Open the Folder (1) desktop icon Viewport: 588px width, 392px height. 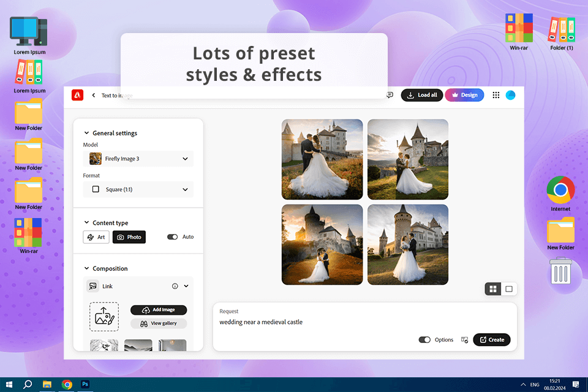point(562,34)
